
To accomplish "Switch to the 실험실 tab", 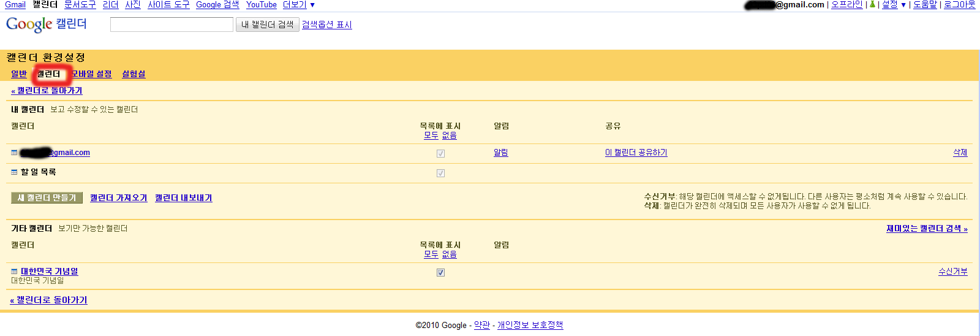I will click(134, 74).
